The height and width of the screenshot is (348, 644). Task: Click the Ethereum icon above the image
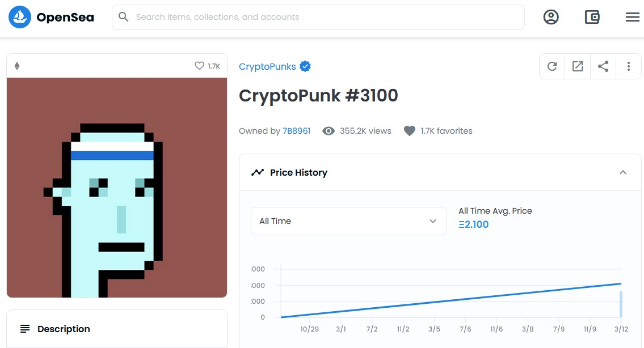[17, 66]
